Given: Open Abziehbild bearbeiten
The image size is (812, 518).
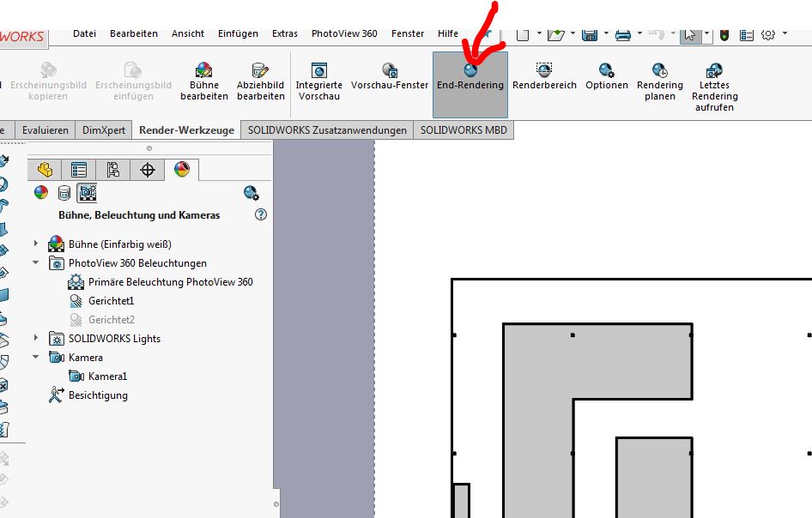Looking at the screenshot, I should click(261, 82).
